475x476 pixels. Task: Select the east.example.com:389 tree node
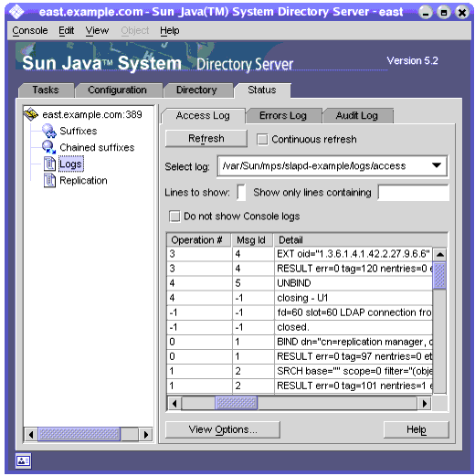pyautogui.click(x=92, y=114)
